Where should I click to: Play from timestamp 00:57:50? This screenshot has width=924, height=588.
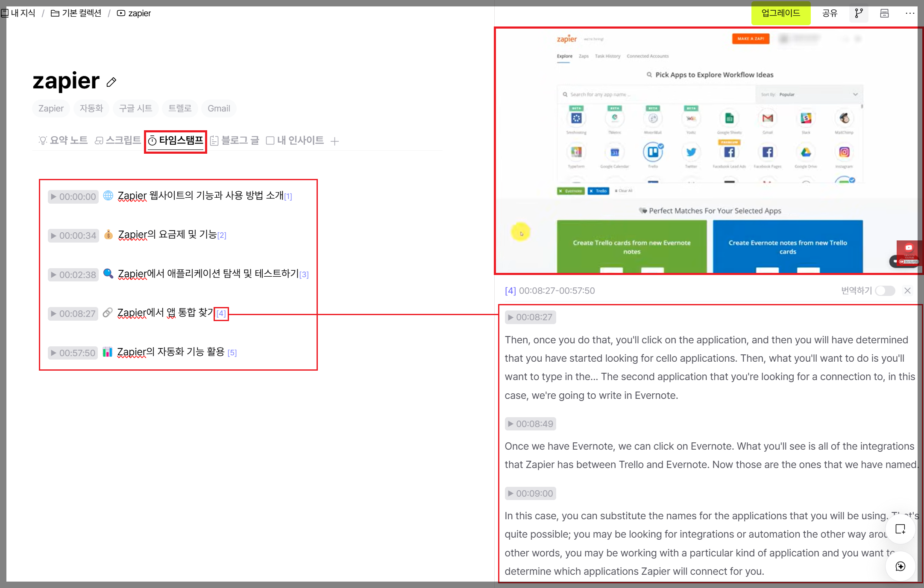coord(73,353)
